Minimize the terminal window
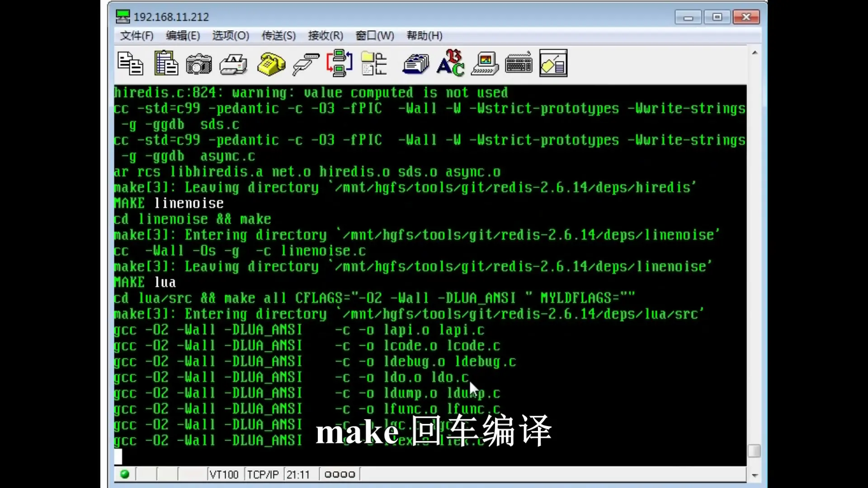 coord(688,17)
